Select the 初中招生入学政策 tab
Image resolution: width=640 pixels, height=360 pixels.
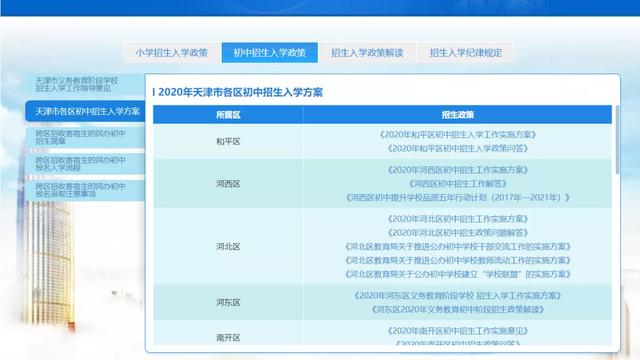(269, 53)
